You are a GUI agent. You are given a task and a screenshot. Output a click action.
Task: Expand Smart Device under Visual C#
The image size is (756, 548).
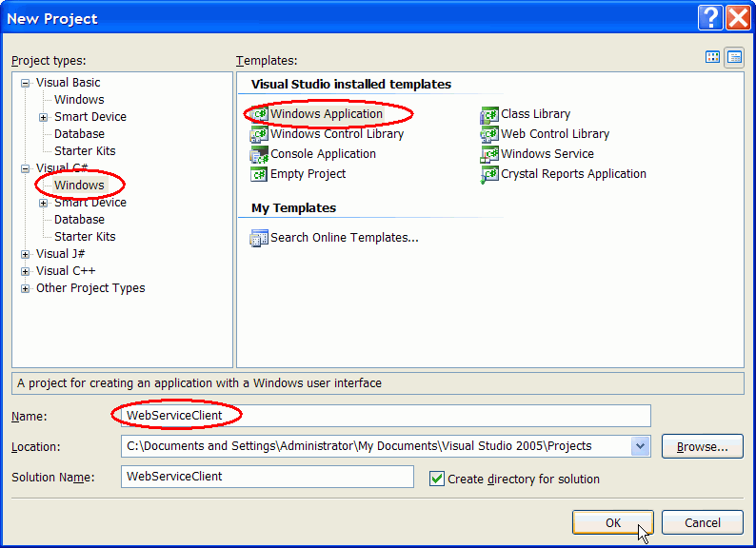pyautogui.click(x=44, y=203)
